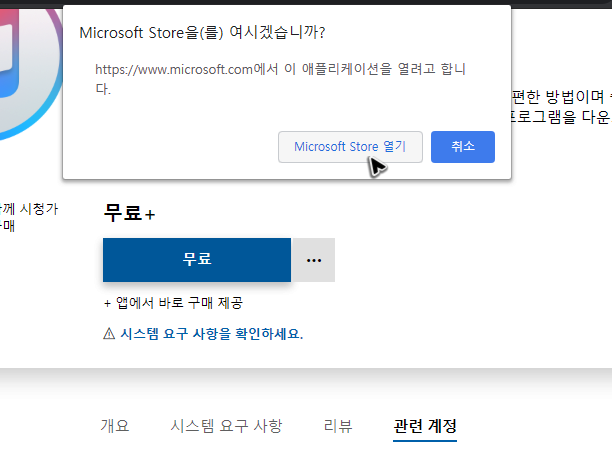
Task: Click the 무료+ price heading
Action: click(130, 213)
